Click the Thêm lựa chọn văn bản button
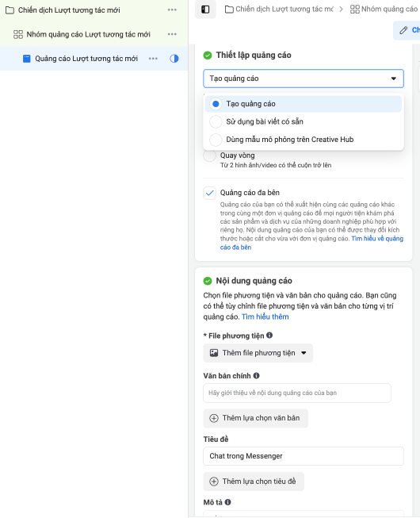Viewport: 420px width, 518px height. tap(255, 418)
